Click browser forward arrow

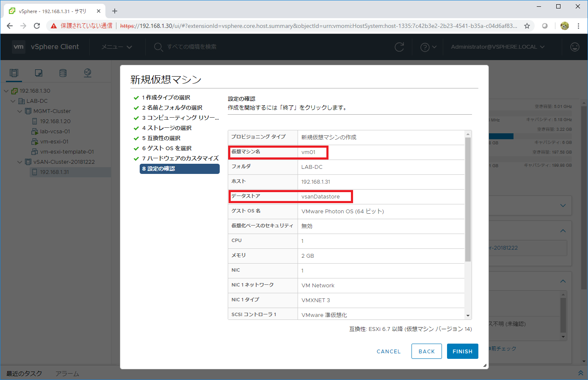[23, 26]
